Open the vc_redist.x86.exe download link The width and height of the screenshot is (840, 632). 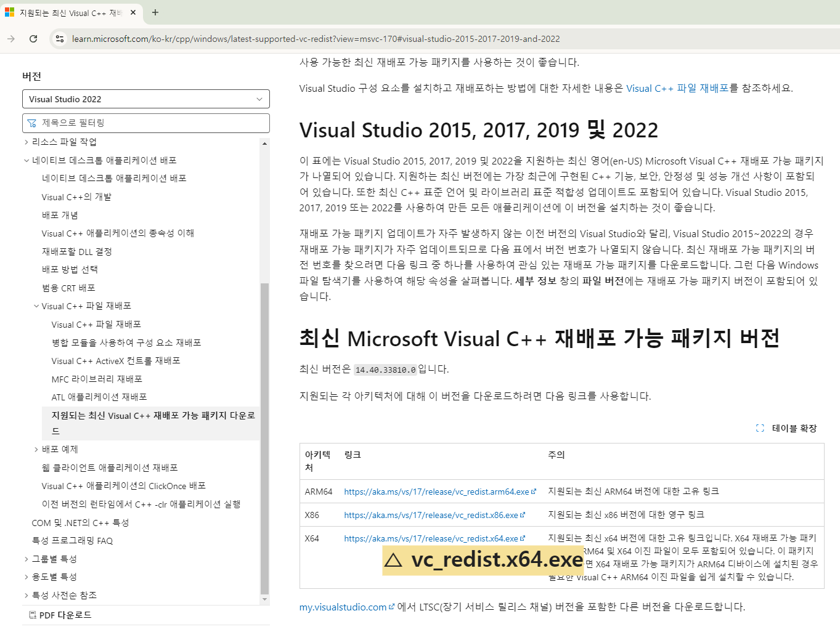click(x=431, y=516)
